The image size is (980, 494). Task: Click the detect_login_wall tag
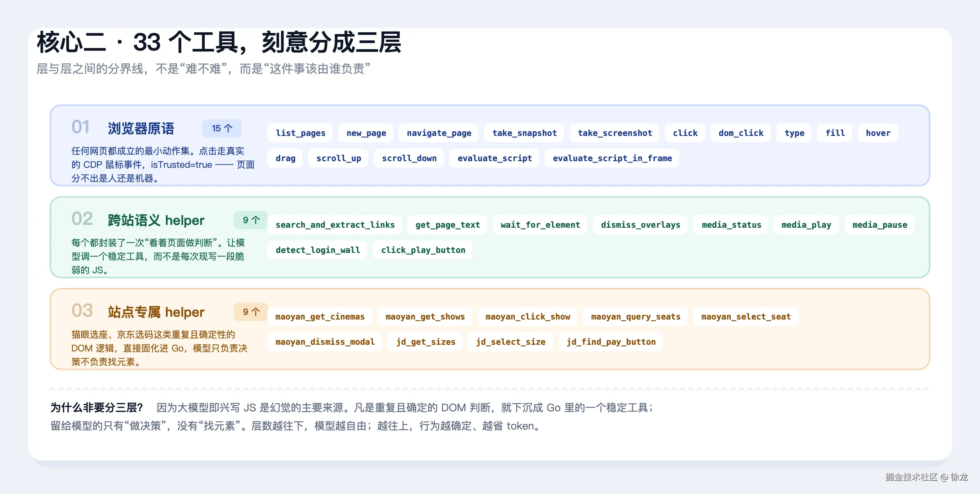click(317, 250)
